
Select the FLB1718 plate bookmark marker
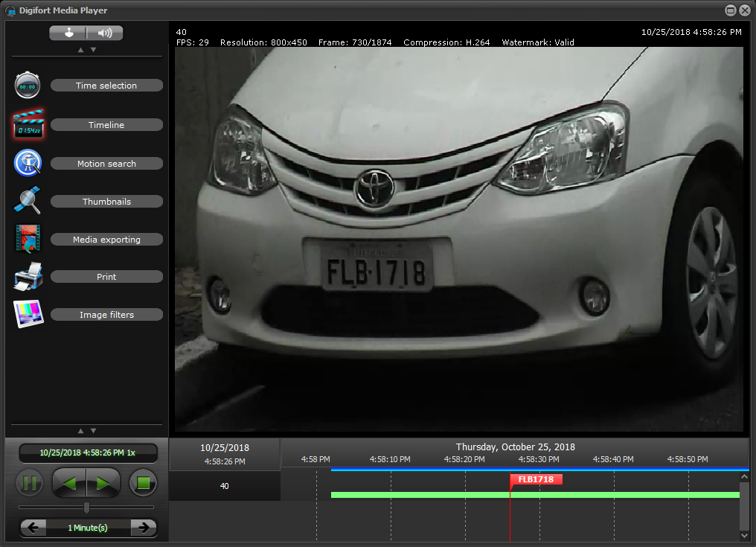coord(536,479)
